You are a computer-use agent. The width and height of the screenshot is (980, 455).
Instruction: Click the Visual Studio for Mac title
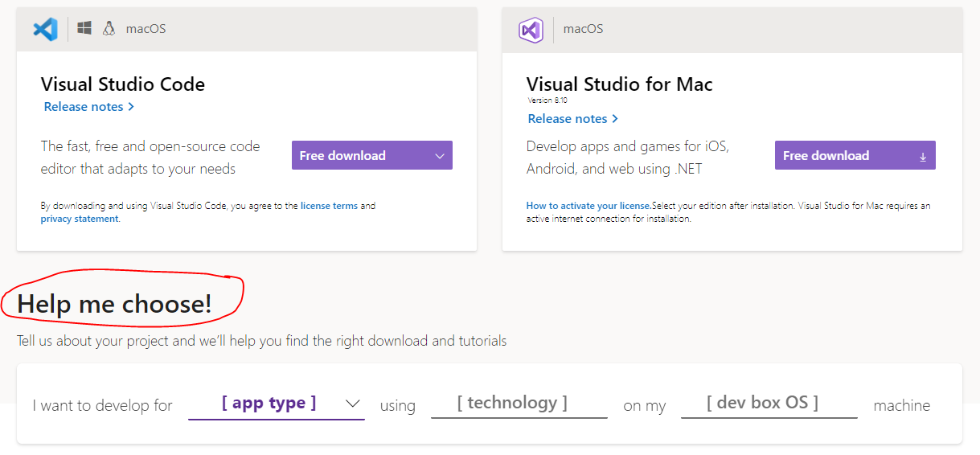pyautogui.click(x=620, y=84)
